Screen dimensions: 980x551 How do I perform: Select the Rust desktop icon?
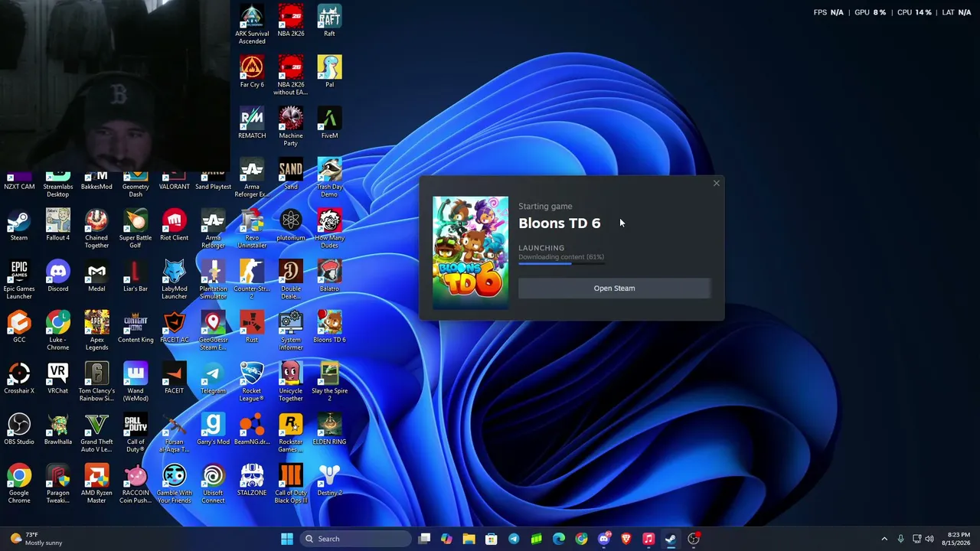click(252, 328)
